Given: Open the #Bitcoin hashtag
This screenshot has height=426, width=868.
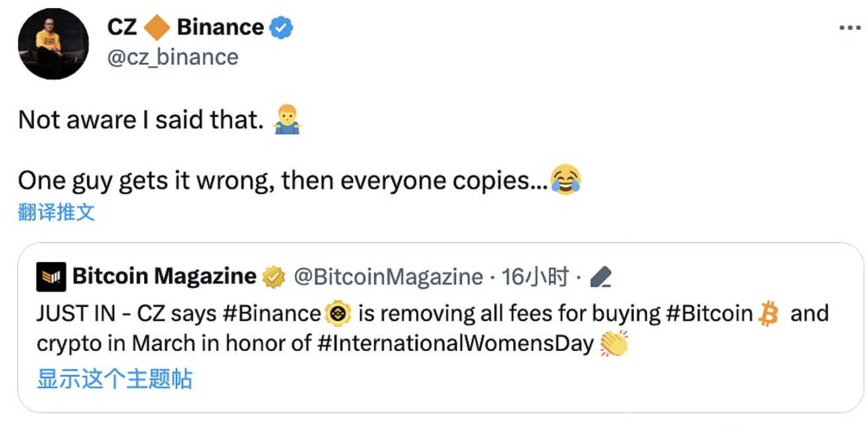Looking at the screenshot, I should pos(707,313).
